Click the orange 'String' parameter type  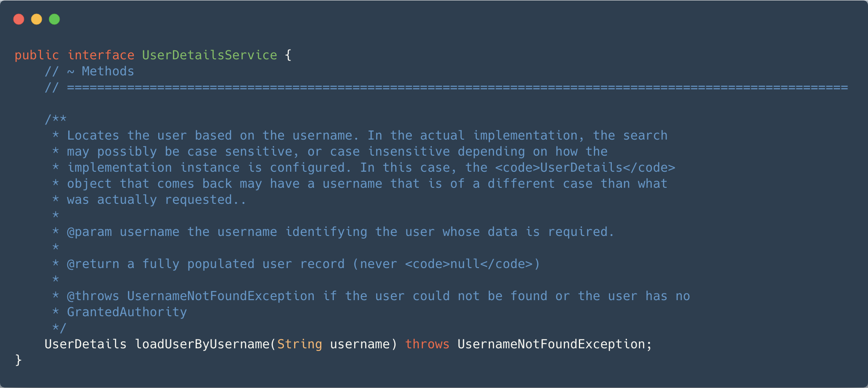(x=299, y=344)
